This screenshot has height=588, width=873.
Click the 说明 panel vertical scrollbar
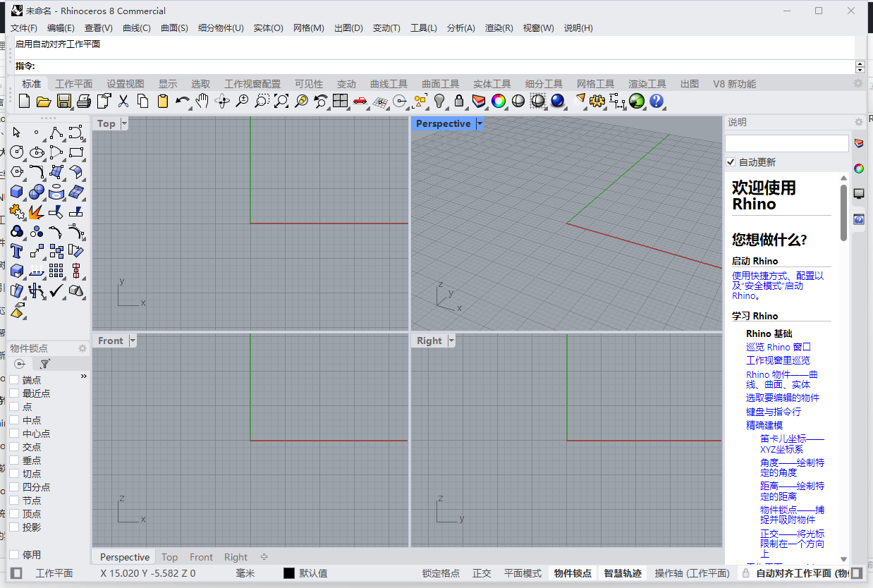coord(843,212)
